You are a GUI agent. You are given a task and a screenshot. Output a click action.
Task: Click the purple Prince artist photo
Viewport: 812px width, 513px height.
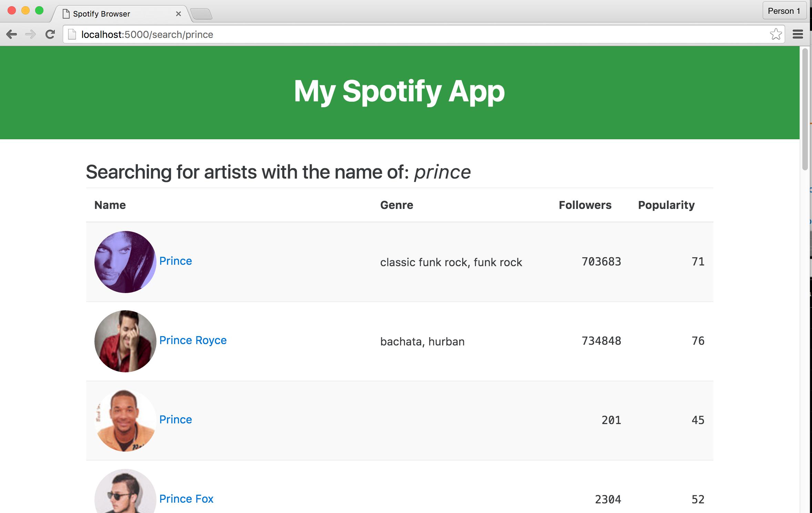pos(125,262)
